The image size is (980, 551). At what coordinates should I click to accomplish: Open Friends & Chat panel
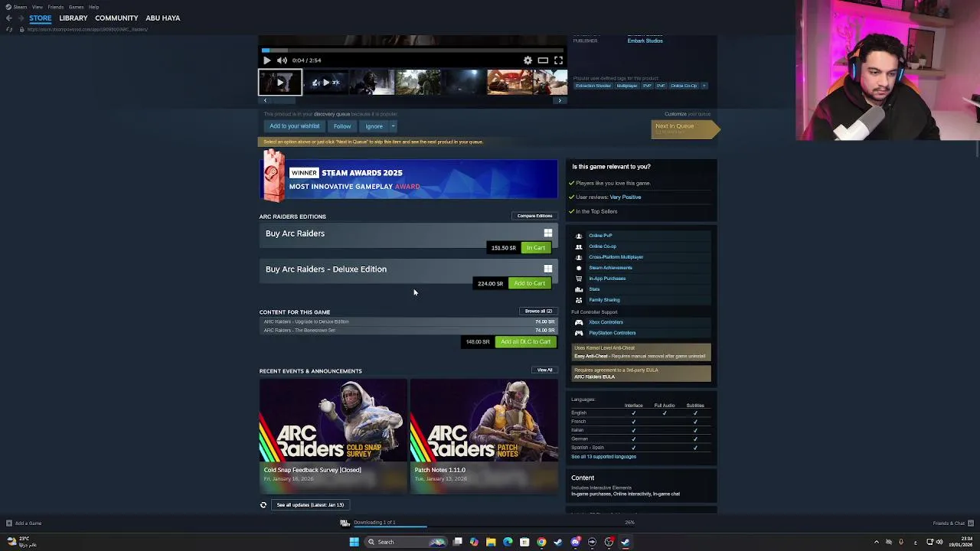point(953,523)
